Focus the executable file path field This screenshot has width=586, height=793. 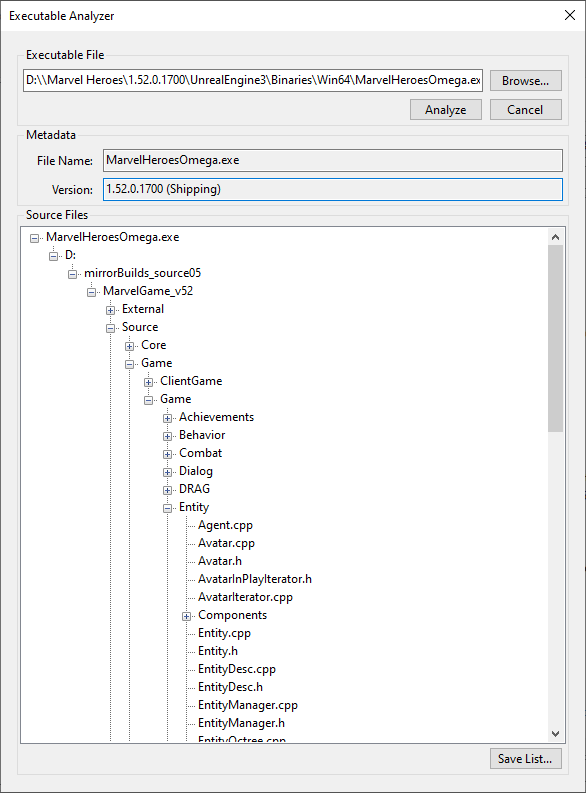click(253, 80)
